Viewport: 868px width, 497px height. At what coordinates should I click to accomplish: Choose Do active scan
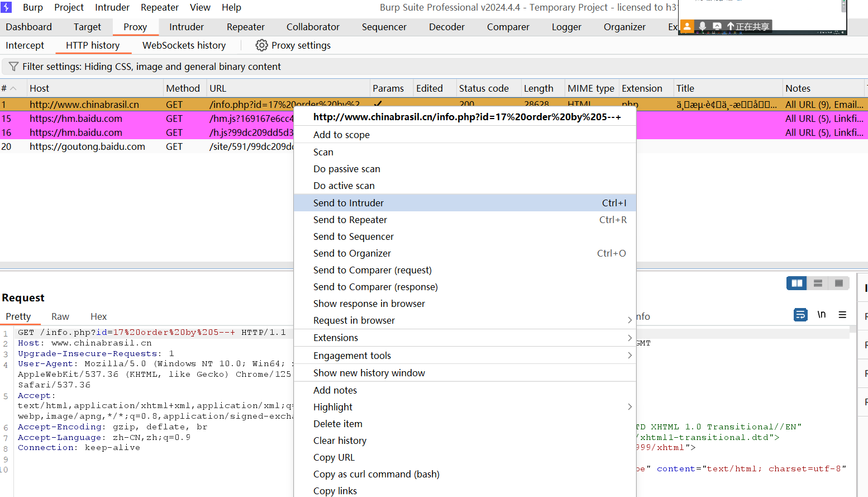(465, 186)
